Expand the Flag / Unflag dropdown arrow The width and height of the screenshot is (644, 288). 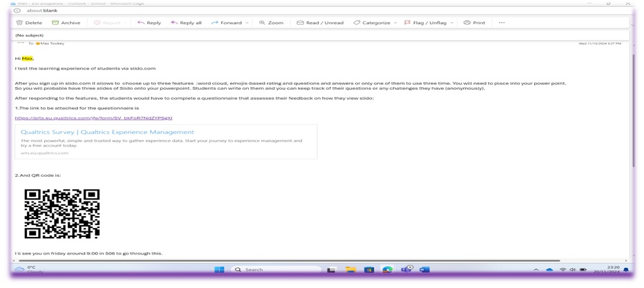point(451,23)
